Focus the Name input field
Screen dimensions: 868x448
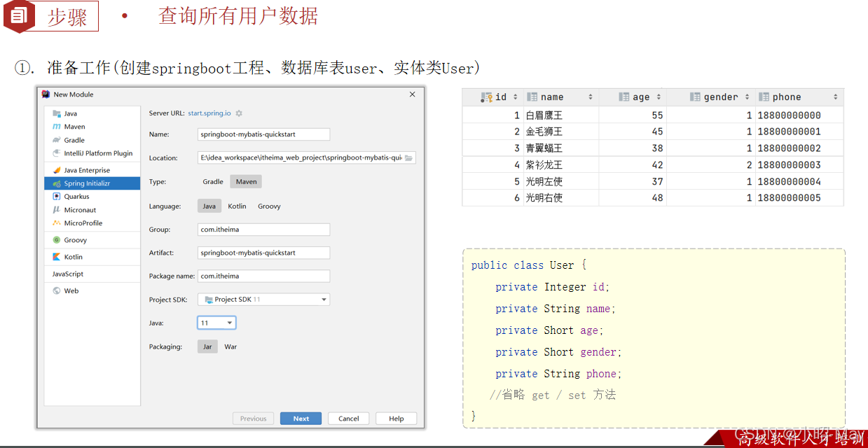coord(263,134)
